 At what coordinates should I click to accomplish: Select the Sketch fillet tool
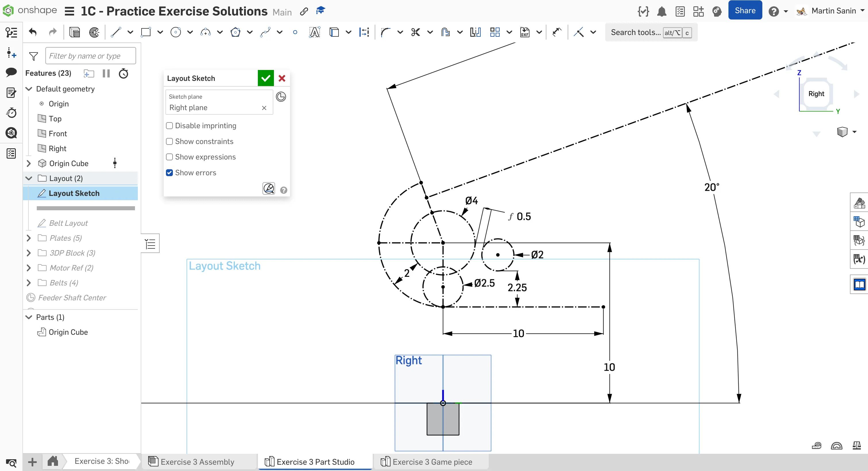coord(386,32)
